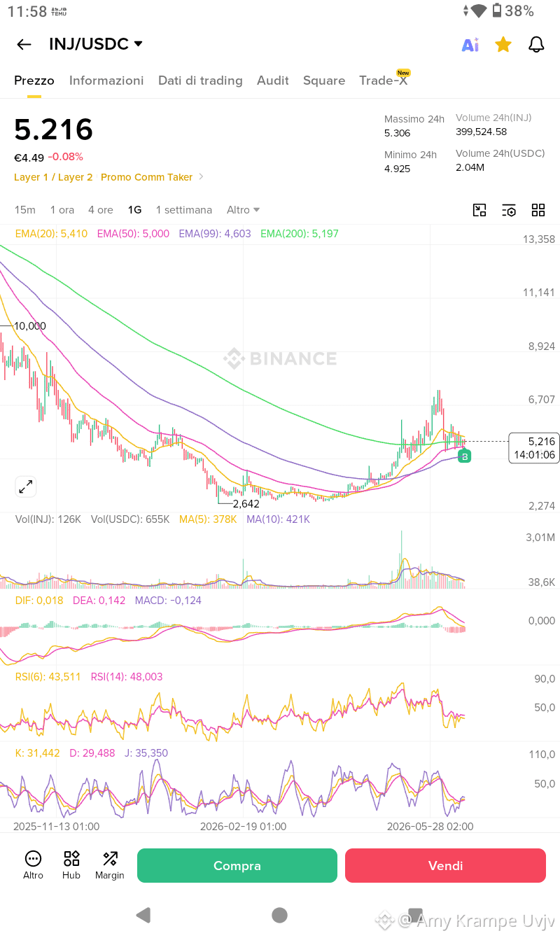This screenshot has height=938, width=560.
Task: Open Dati di trading tab
Action: 200,80
